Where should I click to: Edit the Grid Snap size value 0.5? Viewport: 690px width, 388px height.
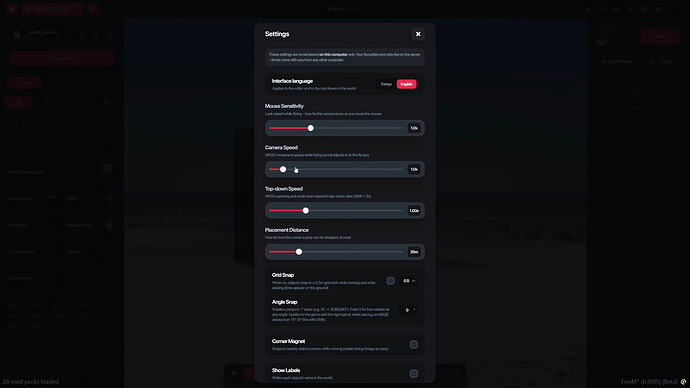coord(408,281)
